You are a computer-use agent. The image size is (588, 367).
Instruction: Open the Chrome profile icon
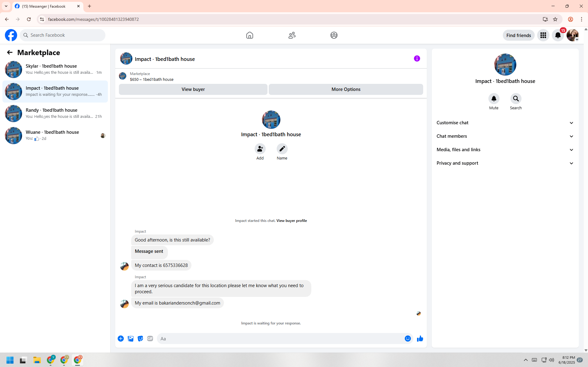(571, 19)
